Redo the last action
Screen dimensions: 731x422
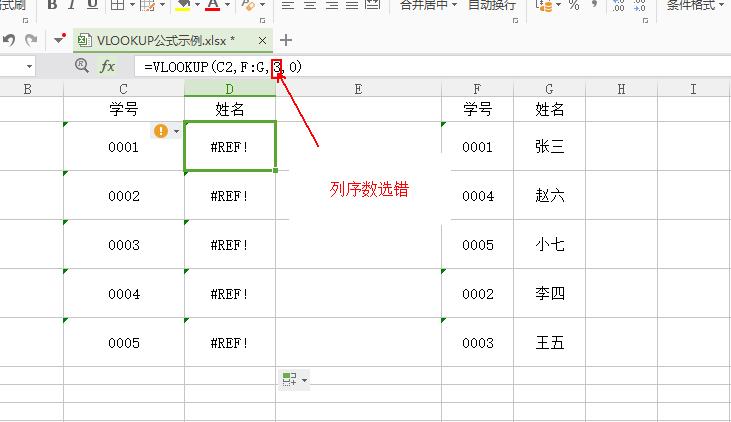[x=31, y=40]
